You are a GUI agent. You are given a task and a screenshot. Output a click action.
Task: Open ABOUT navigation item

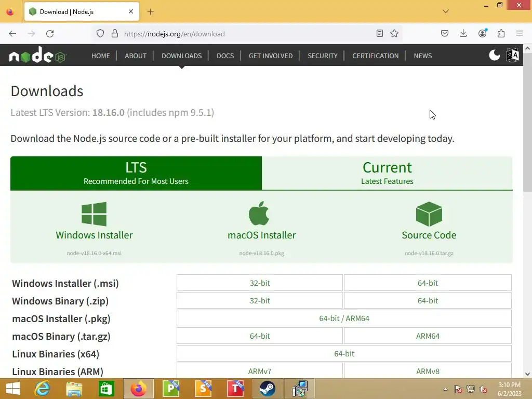[136, 56]
